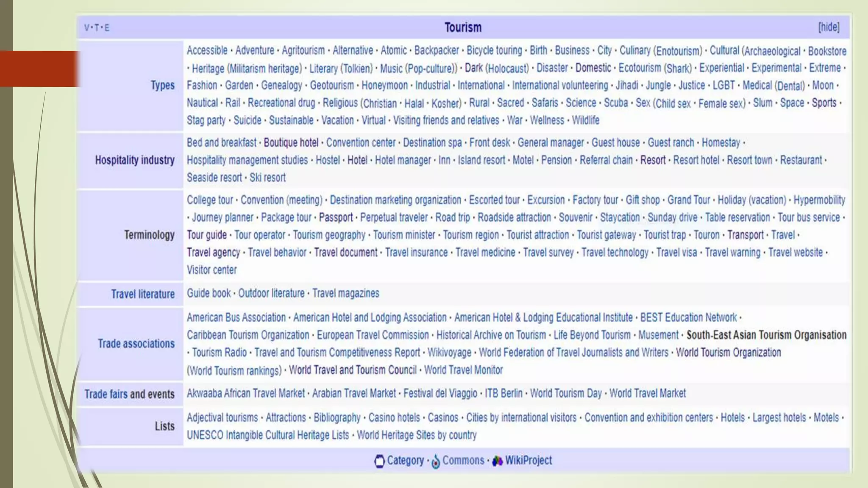
Task: Open the Travel insurance link
Action: point(416,252)
